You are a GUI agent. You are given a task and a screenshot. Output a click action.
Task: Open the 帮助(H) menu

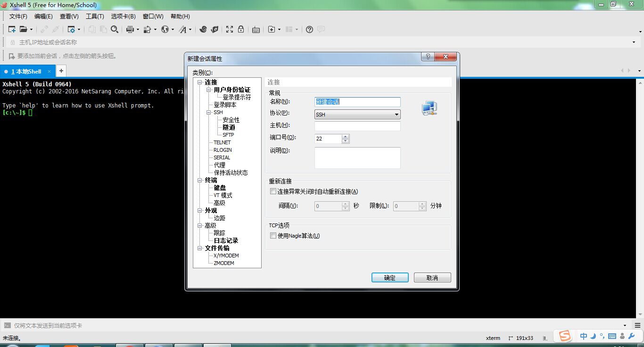click(x=180, y=17)
